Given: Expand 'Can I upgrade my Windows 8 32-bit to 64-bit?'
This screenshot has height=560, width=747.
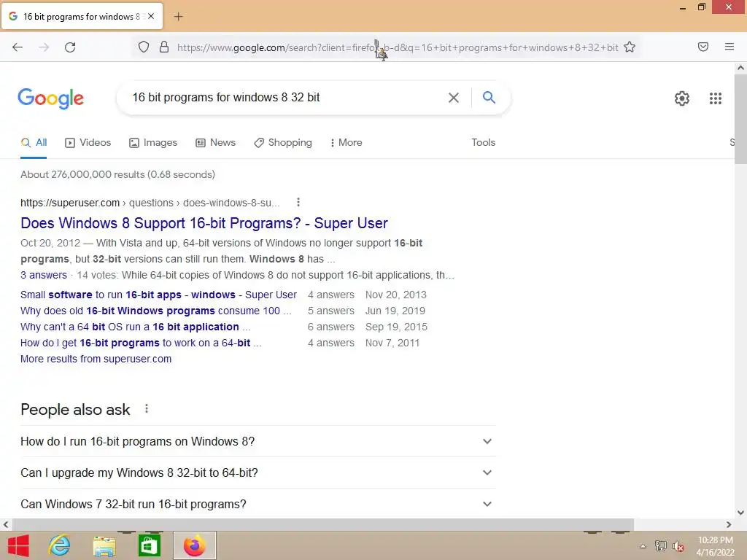Looking at the screenshot, I should [x=258, y=472].
